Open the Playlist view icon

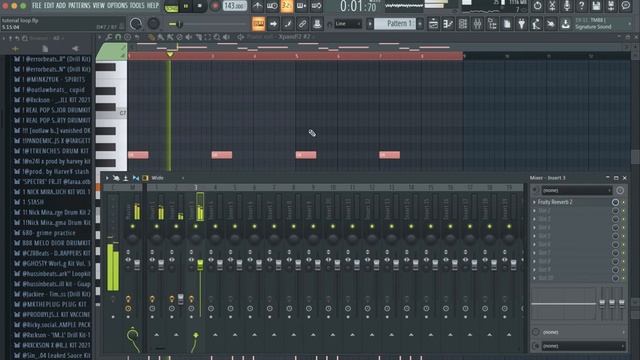[433, 24]
